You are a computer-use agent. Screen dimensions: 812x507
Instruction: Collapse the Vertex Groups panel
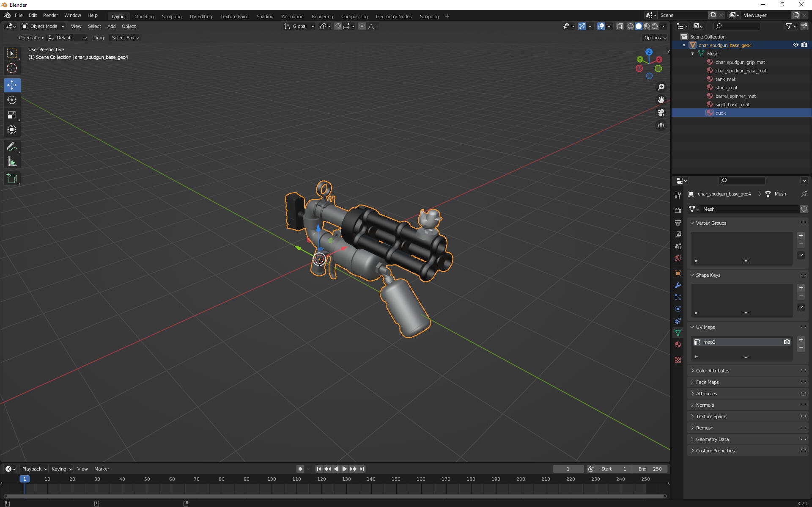tap(692, 223)
